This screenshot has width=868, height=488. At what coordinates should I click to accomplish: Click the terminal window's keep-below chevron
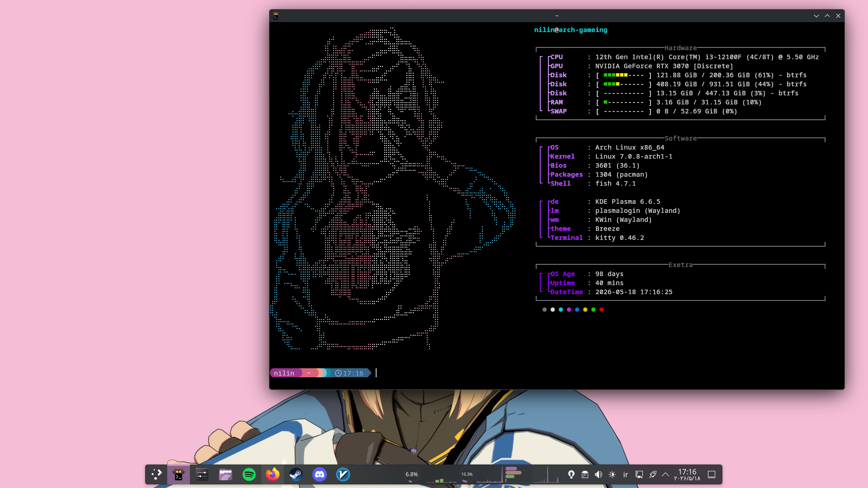[x=816, y=16]
